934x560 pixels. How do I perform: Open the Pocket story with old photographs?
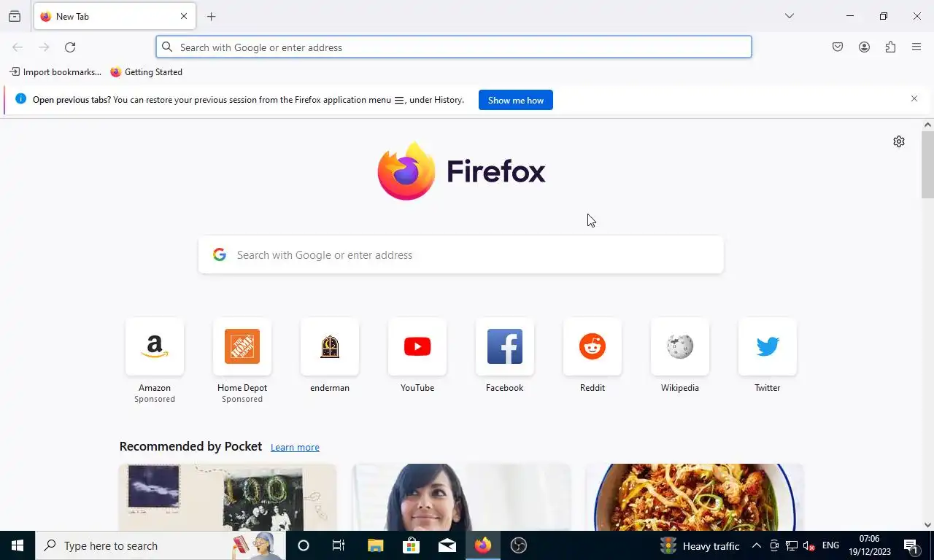click(x=228, y=497)
